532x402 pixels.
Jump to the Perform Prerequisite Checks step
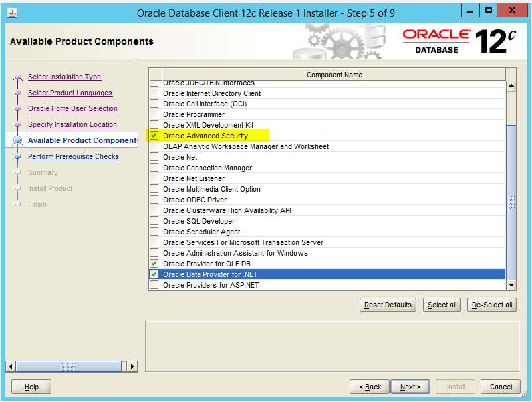pyautogui.click(x=74, y=156)
